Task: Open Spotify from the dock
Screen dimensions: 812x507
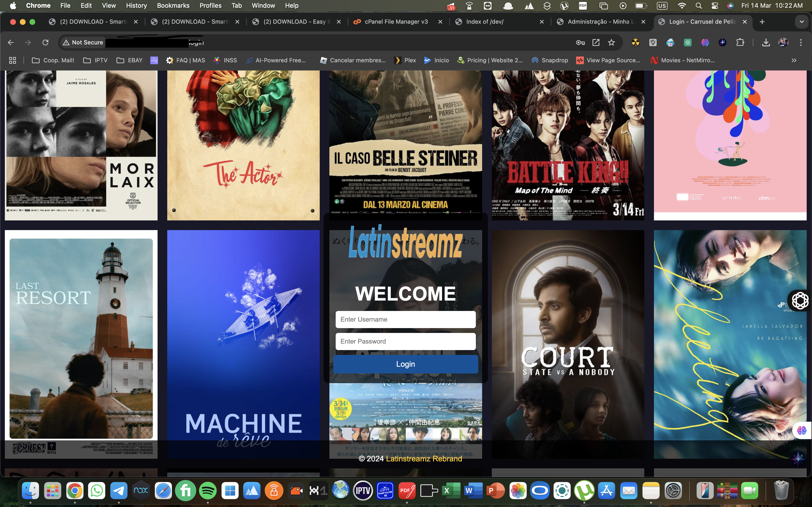Action: click(208, 491)
